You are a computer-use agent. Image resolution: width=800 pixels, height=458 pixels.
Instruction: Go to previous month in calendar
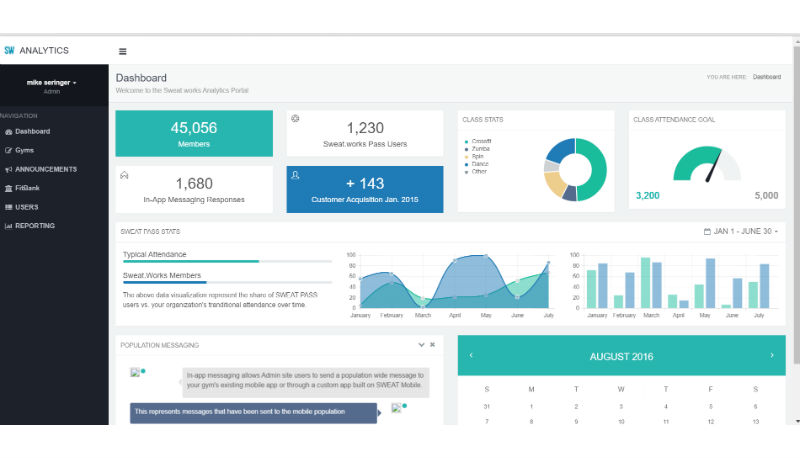(471, 355)
